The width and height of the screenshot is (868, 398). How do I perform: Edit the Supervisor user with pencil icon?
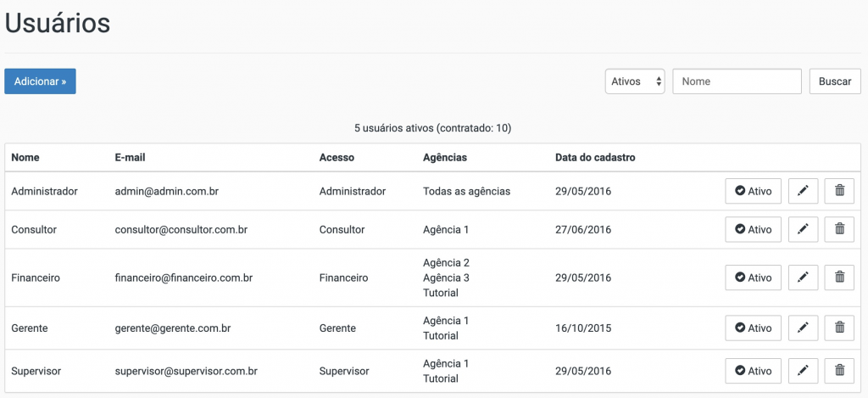(803, 372)
